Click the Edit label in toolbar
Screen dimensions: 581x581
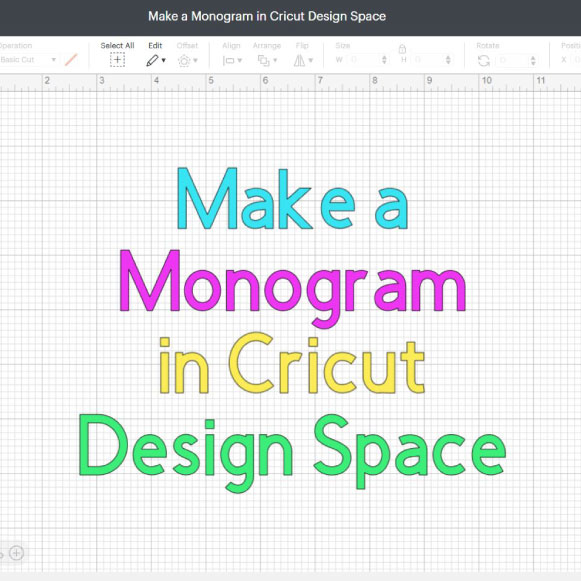point(155,46)
